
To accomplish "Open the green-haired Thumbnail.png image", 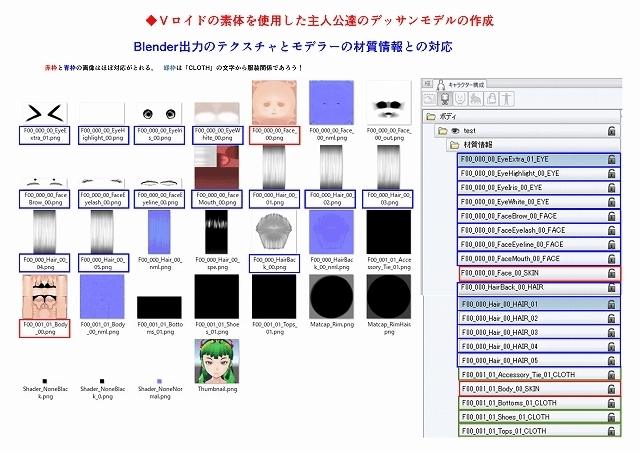I will pyautogui.click(x=217, y=361).
